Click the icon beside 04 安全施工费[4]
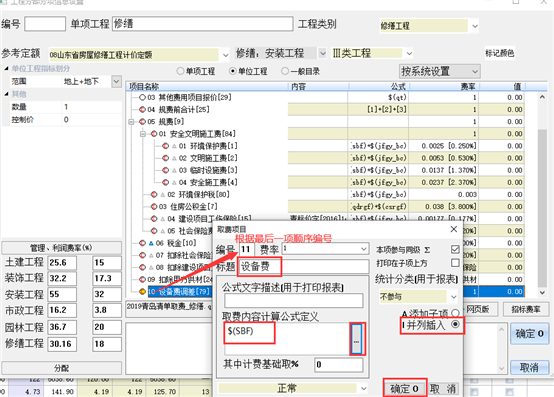The height and width of the screenshot is (397, 554). pyautogui.click(x=165, y=182)
